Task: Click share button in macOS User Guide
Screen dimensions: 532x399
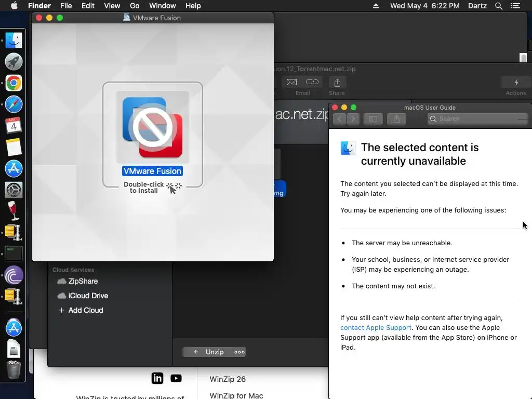Action: [396, 119]
